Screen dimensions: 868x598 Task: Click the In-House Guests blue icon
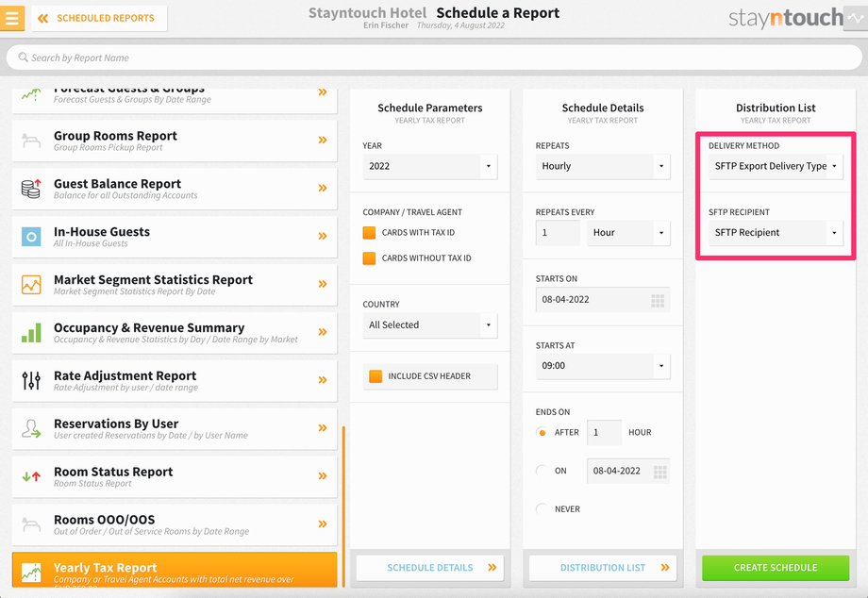coord(31,237)
